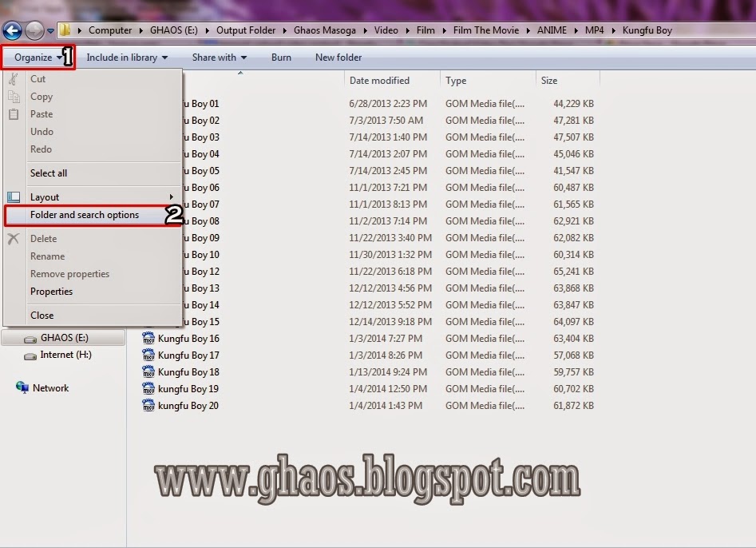This screenshot has height=548, width=756.
Task: Click the Burn button
Action: [280, 57]
